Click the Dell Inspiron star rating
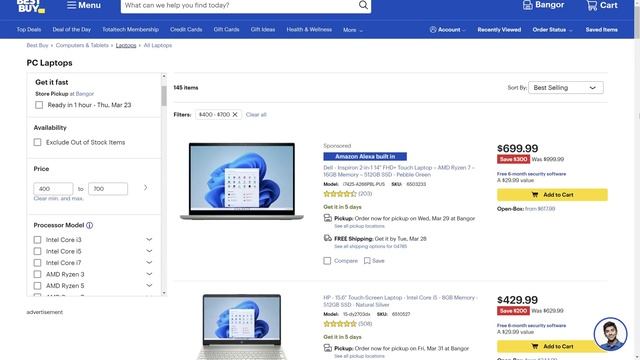 pyautogui.click(x=340, y=194)
